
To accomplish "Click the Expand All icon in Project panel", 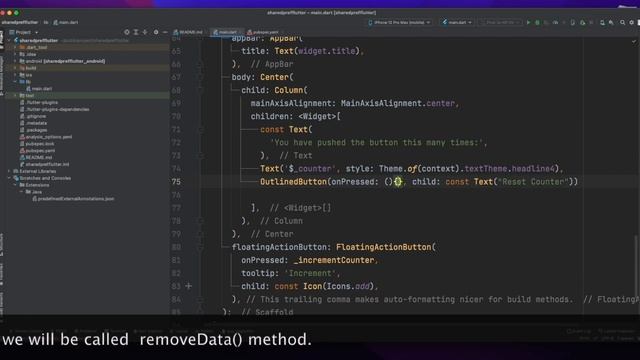I will pos(136,32).
